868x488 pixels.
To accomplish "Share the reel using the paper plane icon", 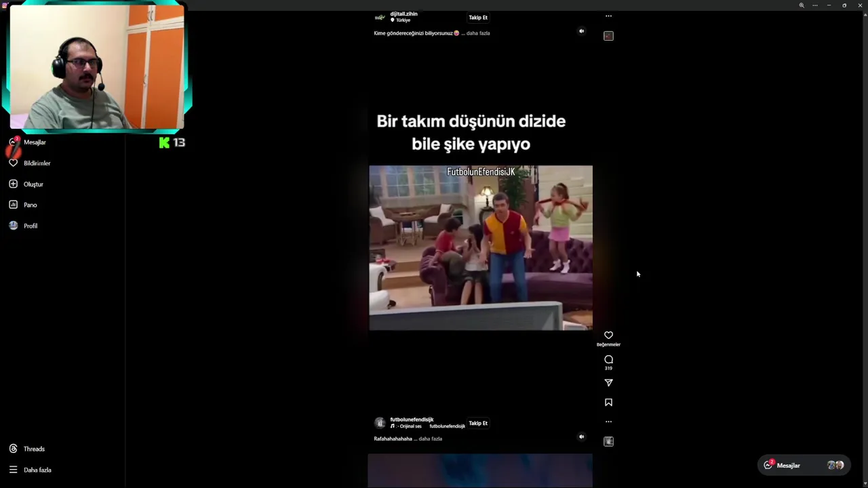I will (608, 383).
